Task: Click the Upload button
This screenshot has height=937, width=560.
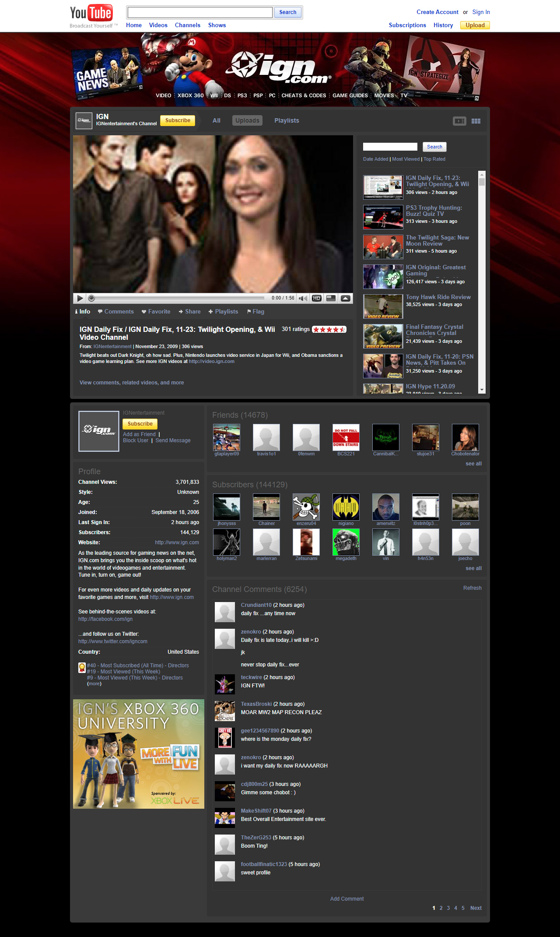Action: (475, 25)
